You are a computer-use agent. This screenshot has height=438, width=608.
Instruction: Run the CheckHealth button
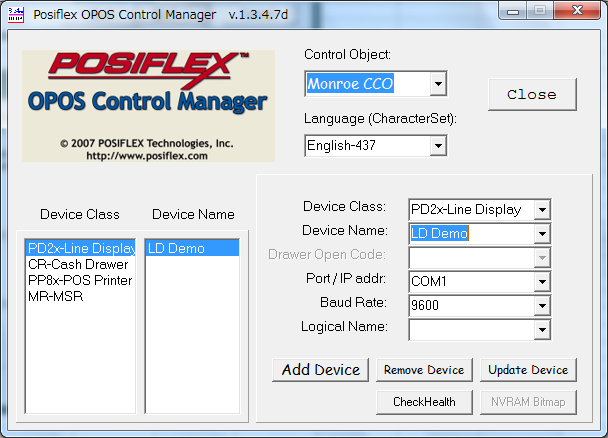(x=424, y=402)
